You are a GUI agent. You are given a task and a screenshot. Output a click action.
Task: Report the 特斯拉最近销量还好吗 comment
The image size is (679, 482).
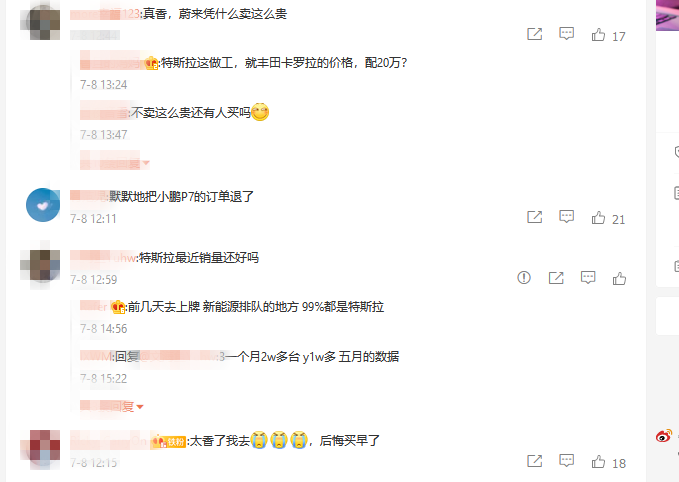pyautogui.click(x=524, y=278)
